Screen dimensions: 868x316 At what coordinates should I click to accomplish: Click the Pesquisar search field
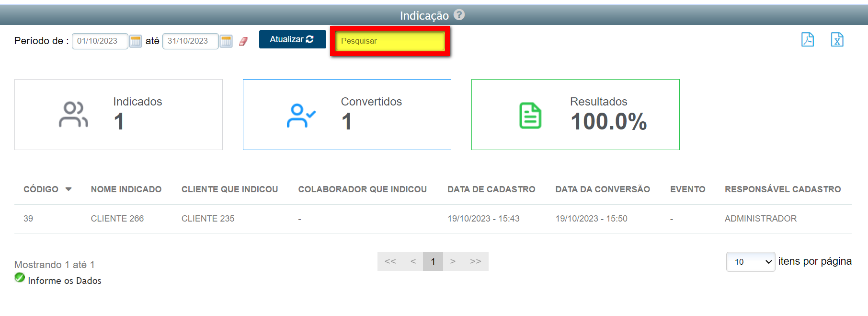390,41
